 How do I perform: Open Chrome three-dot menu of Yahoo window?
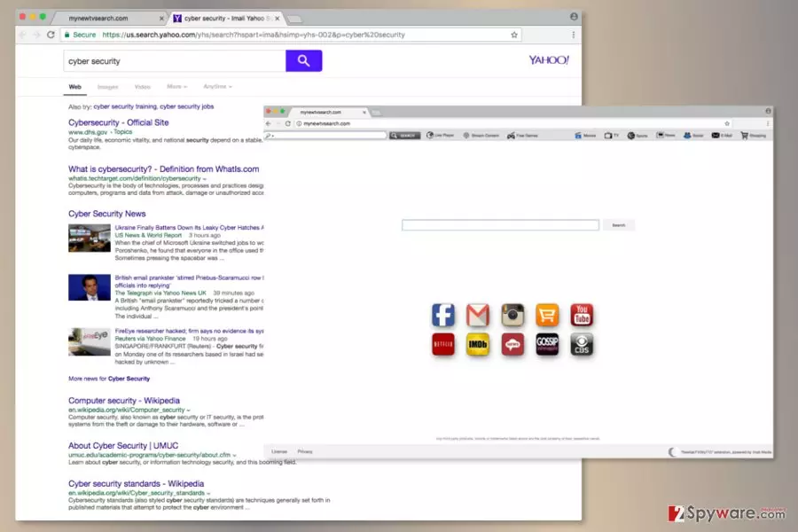[x=573, y=35]
